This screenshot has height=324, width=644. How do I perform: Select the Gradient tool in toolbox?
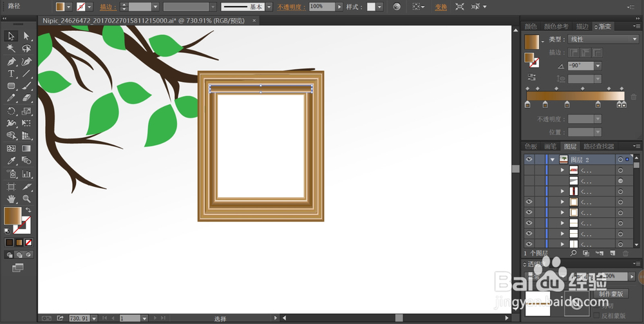(26, 149)
